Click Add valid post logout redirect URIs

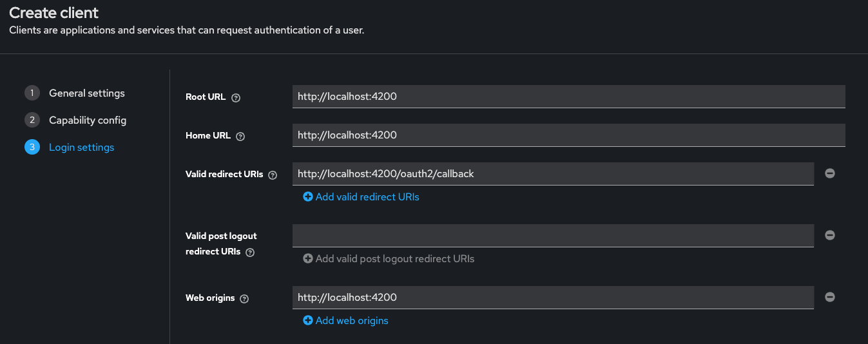395,258
